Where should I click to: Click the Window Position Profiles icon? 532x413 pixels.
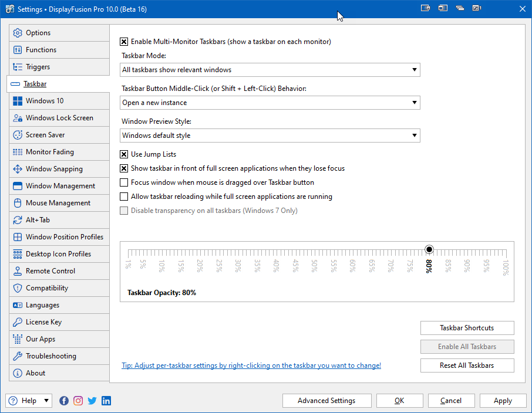tap(17, 236)
